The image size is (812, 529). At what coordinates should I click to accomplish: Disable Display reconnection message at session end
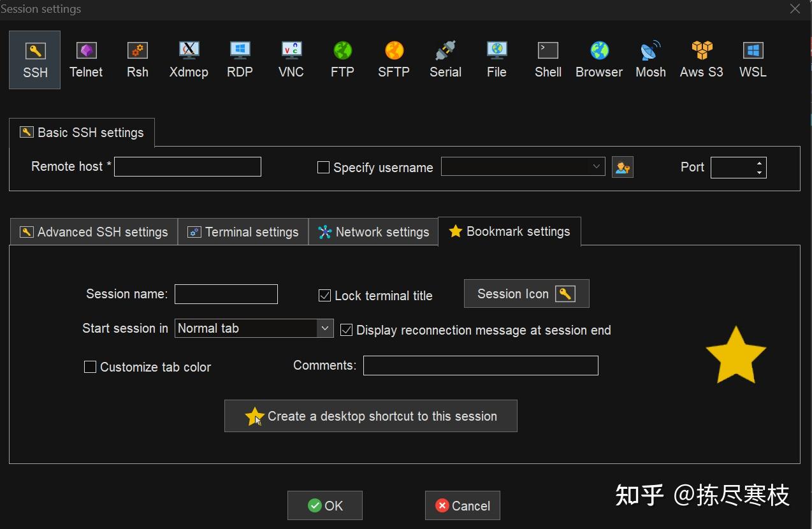(x=346, y=330)
